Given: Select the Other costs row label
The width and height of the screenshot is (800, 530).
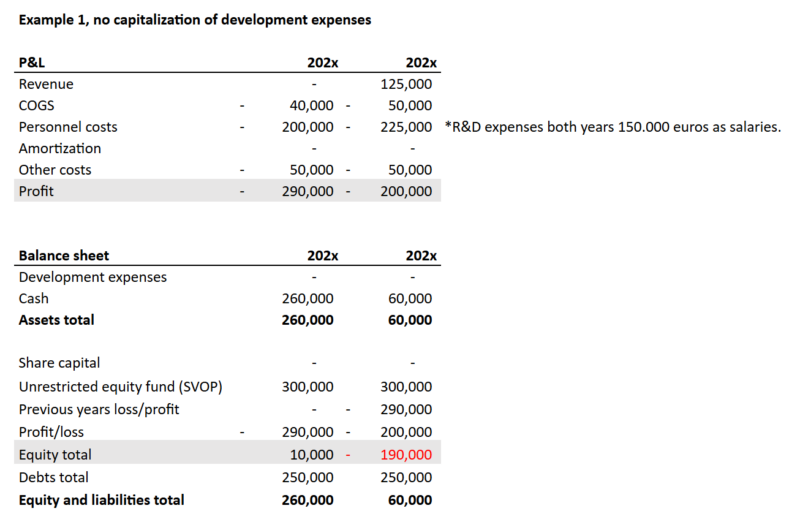Looking at the screenshot, I should tap(56, 170).
